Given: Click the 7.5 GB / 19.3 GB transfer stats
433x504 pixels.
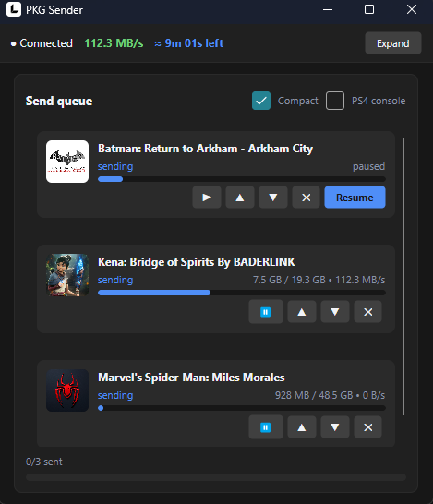Looking at the screenshot, I should click(x=319, y=280).
